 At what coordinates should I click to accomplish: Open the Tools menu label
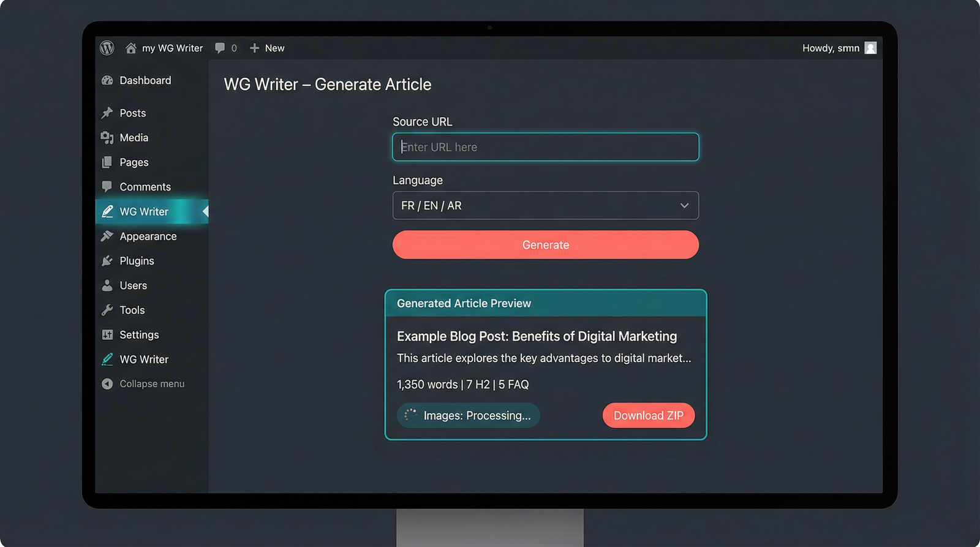132,310
